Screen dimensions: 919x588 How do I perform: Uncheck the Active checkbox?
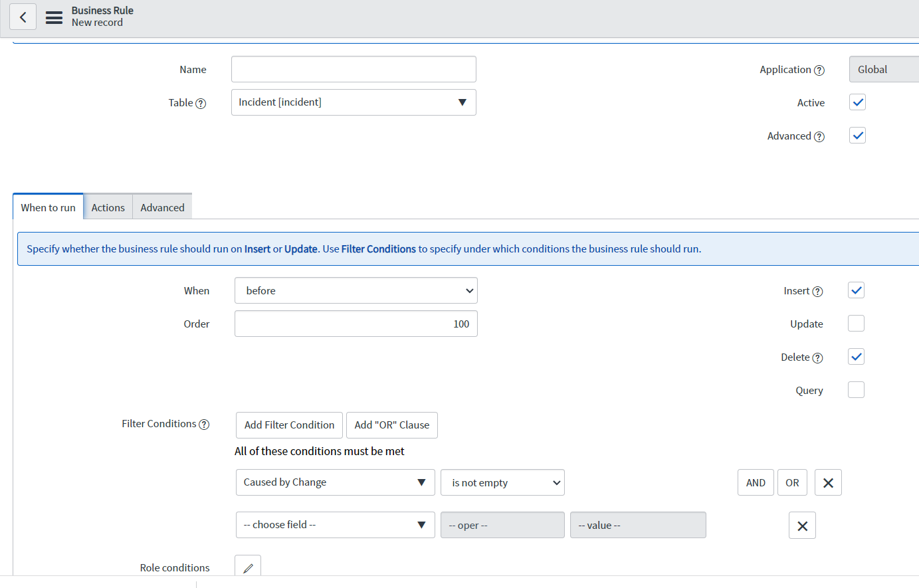(x=857, y=102)
